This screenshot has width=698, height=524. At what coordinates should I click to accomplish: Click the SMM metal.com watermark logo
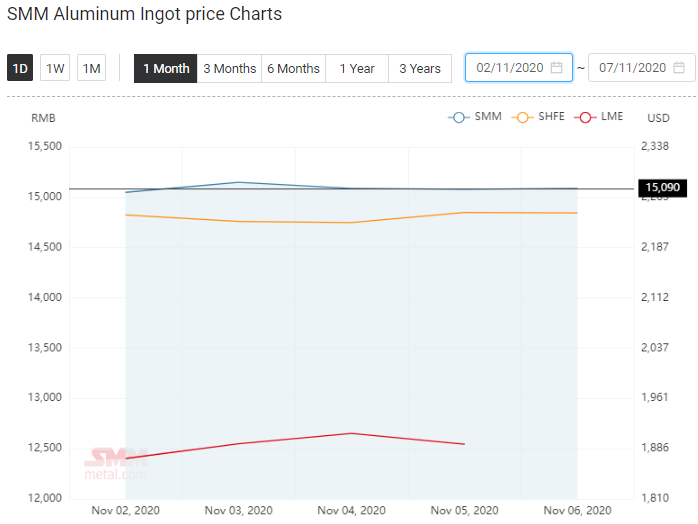pos(116,464)
